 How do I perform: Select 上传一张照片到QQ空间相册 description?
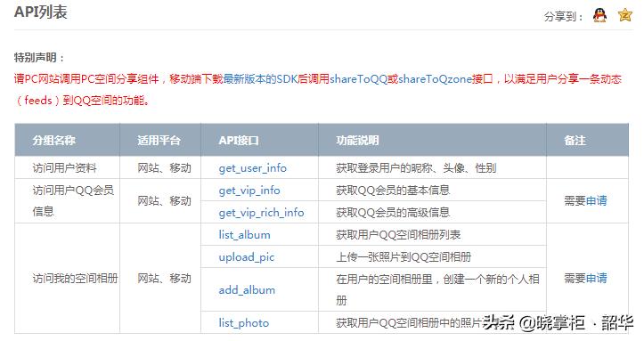pyautogui.click(x=404, y=257)
